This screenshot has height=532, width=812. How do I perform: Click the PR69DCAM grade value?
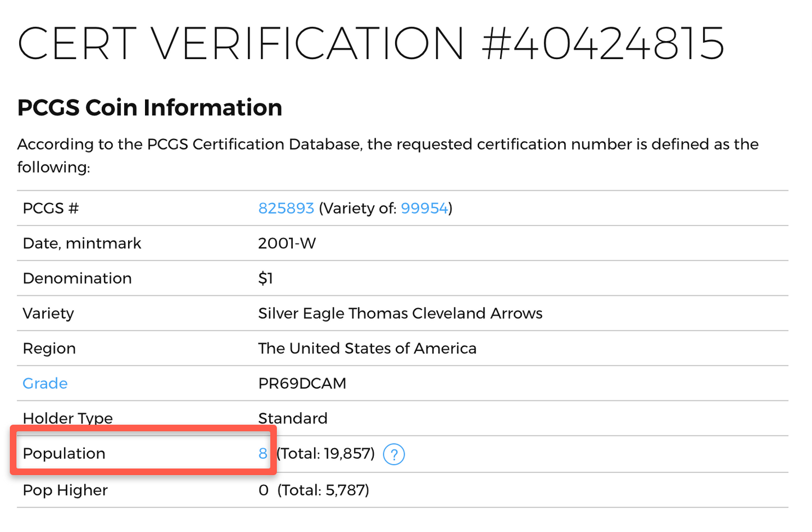[x=302, y=383]
